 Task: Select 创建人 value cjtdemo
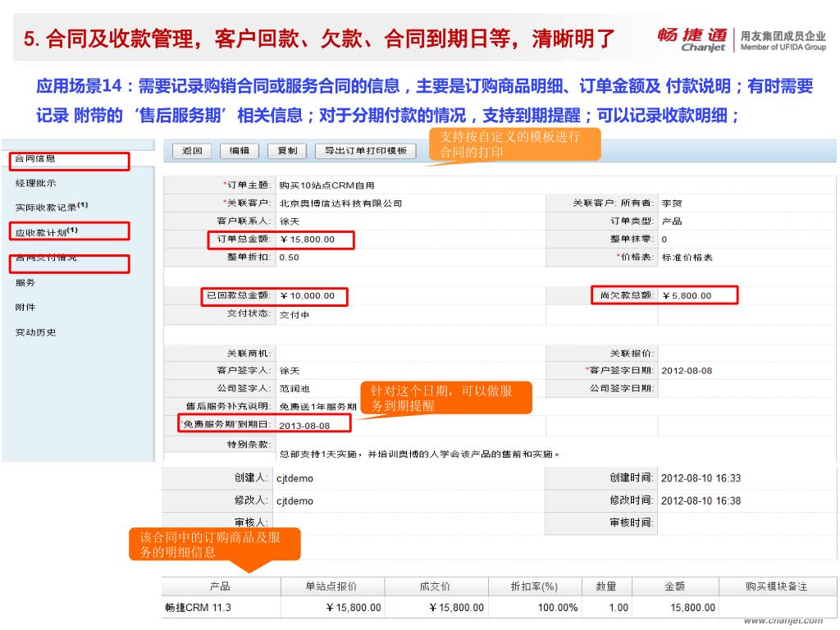(294, 479)
